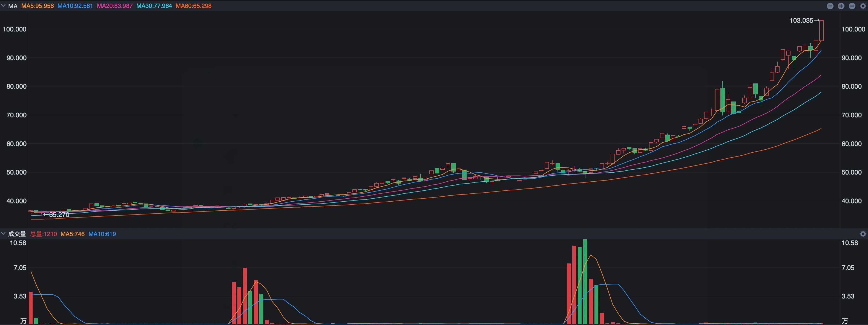Click the 成交量 indicator name label

[x=17, y=234]
